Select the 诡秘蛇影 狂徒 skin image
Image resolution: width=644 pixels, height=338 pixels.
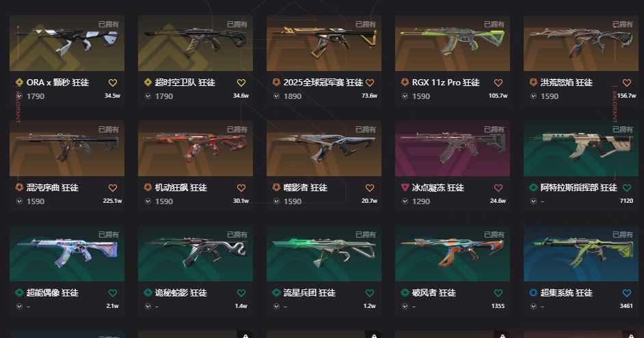point(196,253)
